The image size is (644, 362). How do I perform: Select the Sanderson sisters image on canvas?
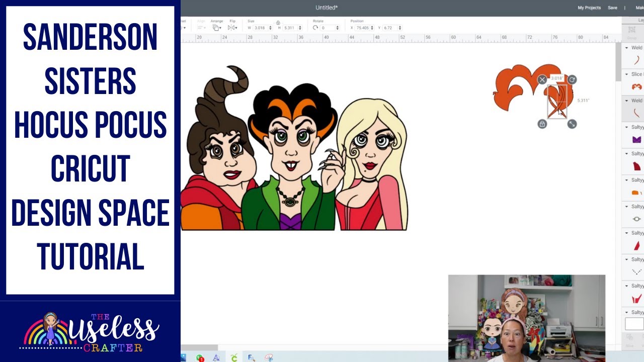point(294,148)
